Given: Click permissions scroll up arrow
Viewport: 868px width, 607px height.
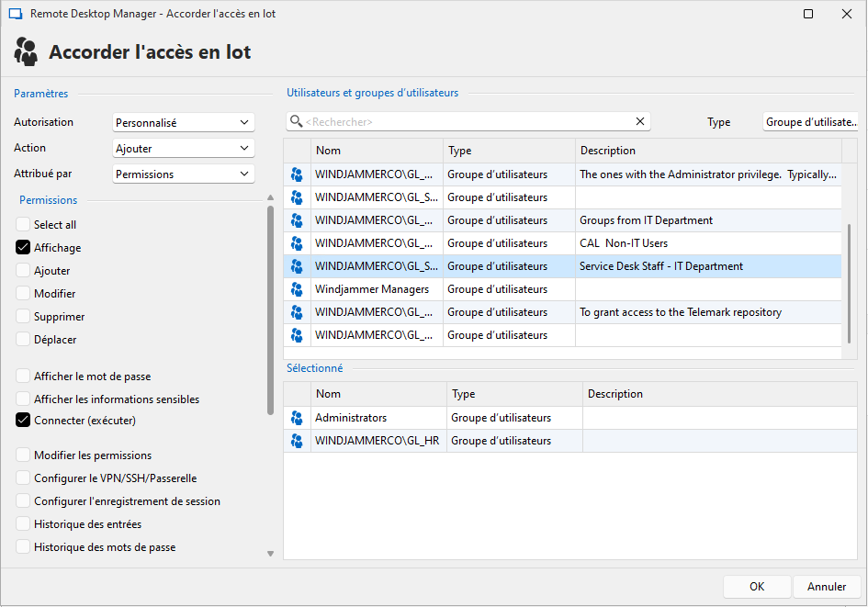Looking at the screenshot, I should click(270, 197).
